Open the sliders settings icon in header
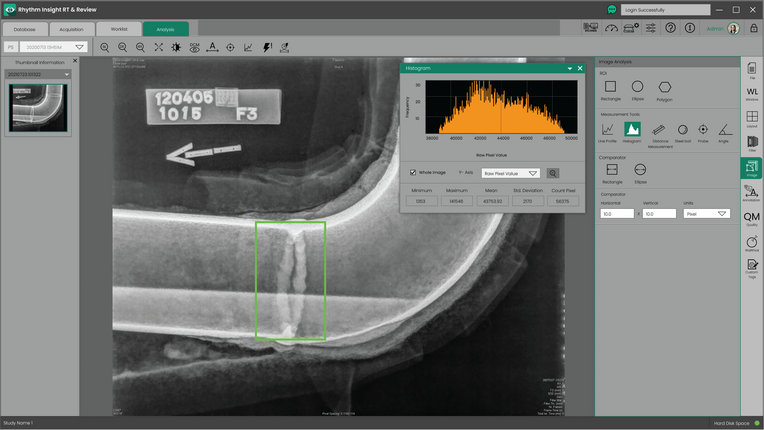This screenshot has height=430, width=764. [x=650, y=28]
